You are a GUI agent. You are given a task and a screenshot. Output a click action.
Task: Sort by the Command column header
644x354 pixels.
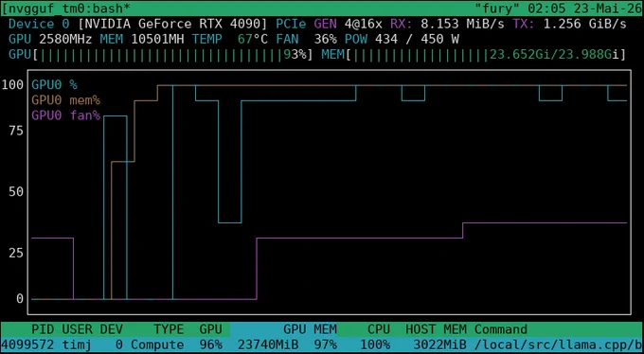[x=501, y=329]
